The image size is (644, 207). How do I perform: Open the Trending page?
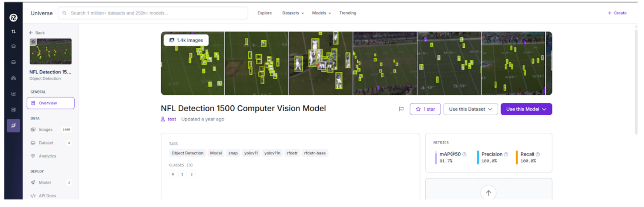(348, 13)
